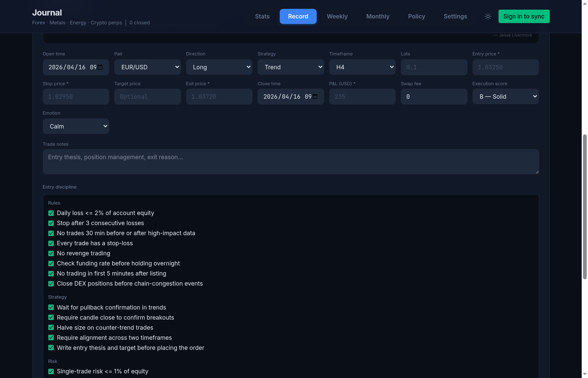Expand the Pair dropdown showing EUR/USD

[x=147, y=67]
